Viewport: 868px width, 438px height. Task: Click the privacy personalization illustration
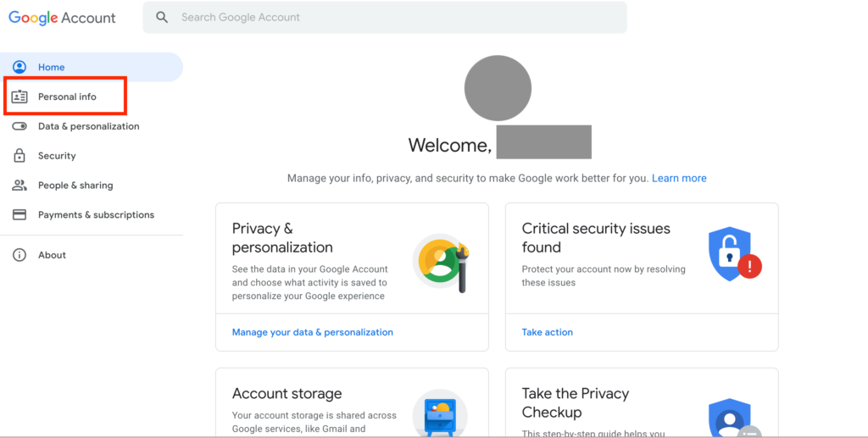pos(441,263)
